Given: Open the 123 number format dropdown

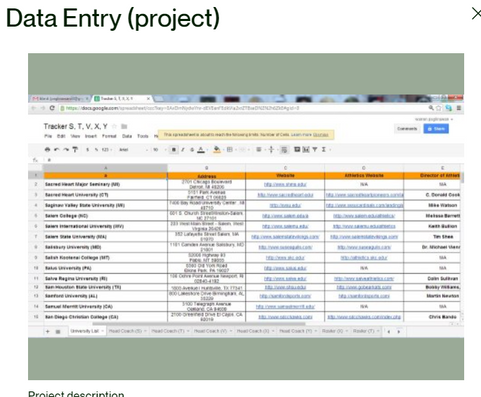Looking at the screenshot, I should click(x=107, y=150).
